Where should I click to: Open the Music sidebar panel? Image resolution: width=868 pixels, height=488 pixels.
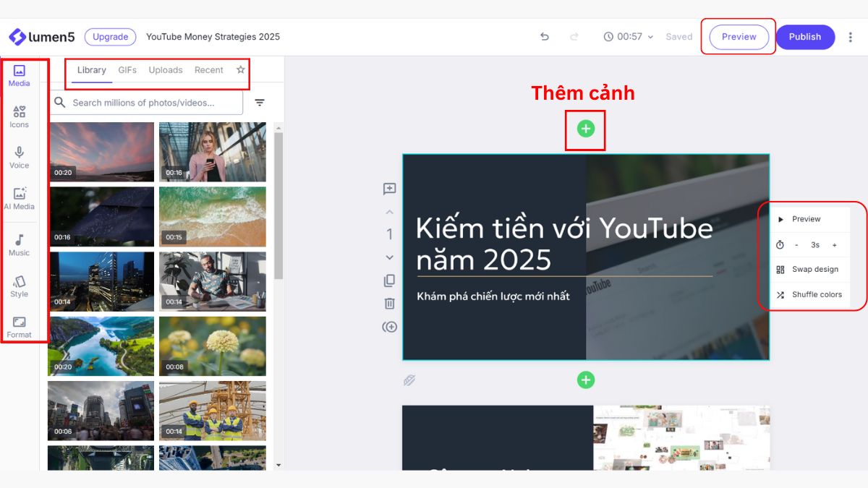(20, 245)
